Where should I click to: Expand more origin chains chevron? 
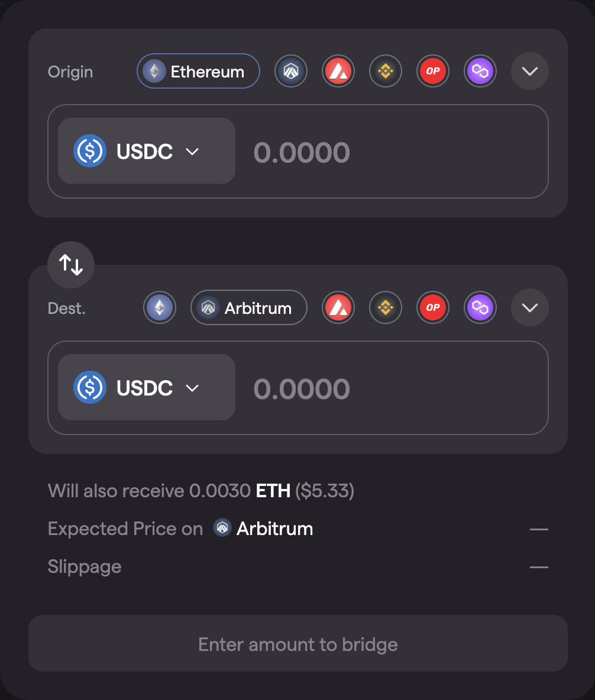[530, 72]
